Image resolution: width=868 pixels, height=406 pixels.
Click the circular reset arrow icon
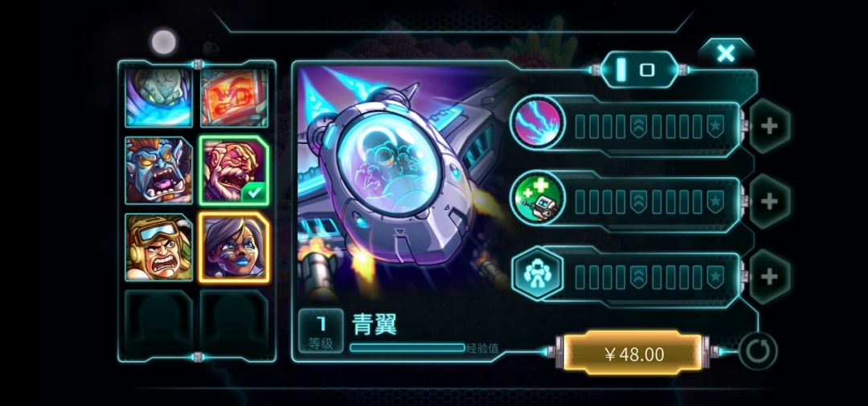click(x=757, y=351)
